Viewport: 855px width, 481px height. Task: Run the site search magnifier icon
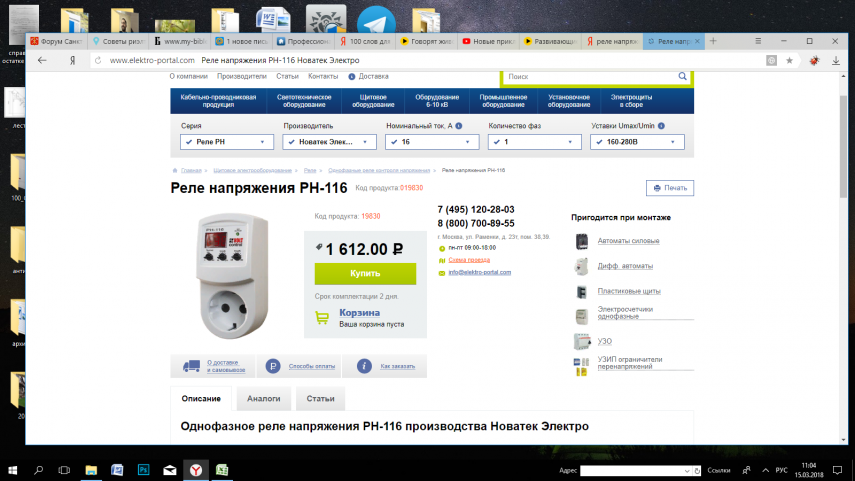click(682, 76)
